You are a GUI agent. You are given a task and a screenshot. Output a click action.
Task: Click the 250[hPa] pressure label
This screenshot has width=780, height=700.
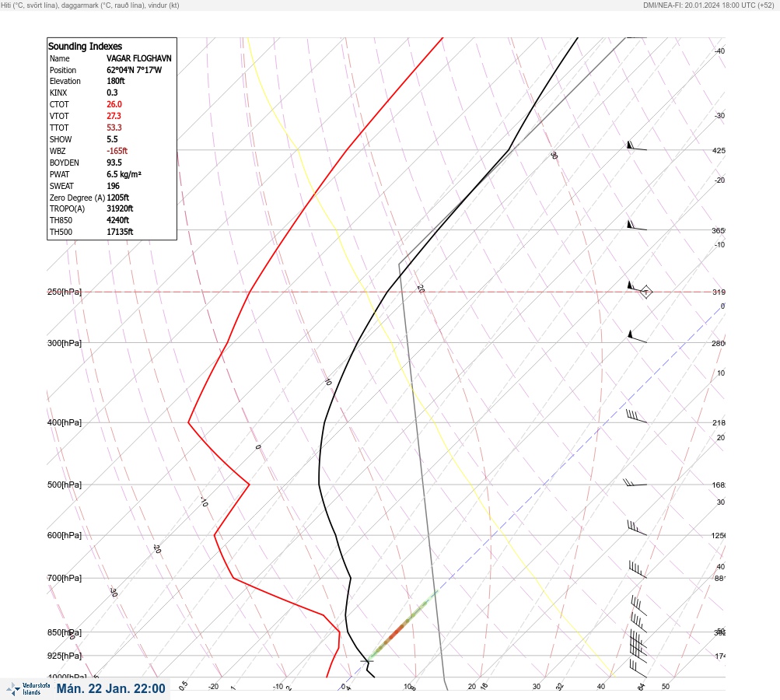click(65, 292)
